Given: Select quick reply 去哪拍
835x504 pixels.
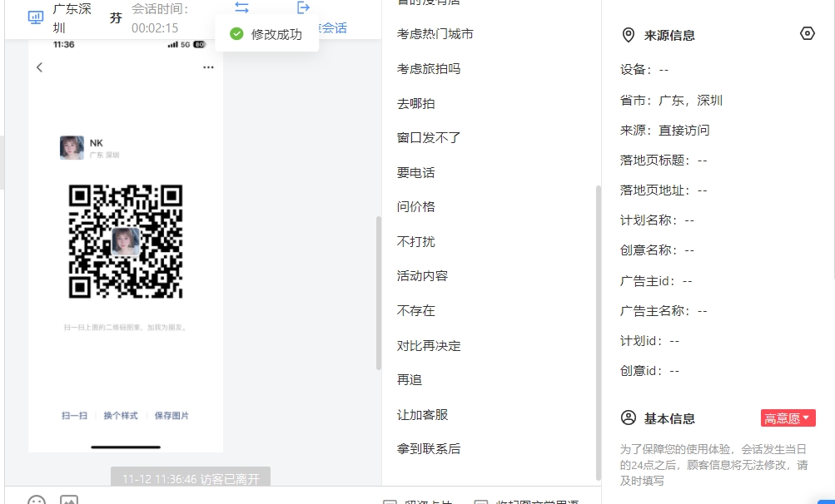Looking at the screenshot, I should (x=416, y=103).
